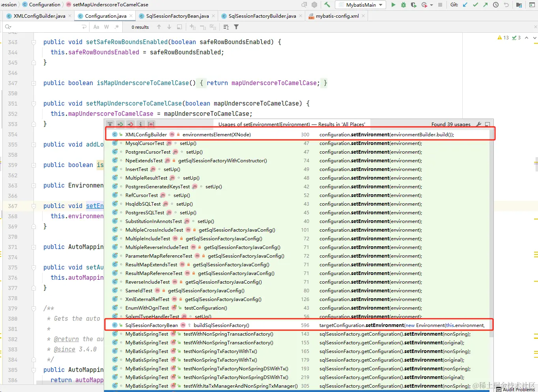Build the project with the hammer icon
538x392 pixels.
[327, 5]
